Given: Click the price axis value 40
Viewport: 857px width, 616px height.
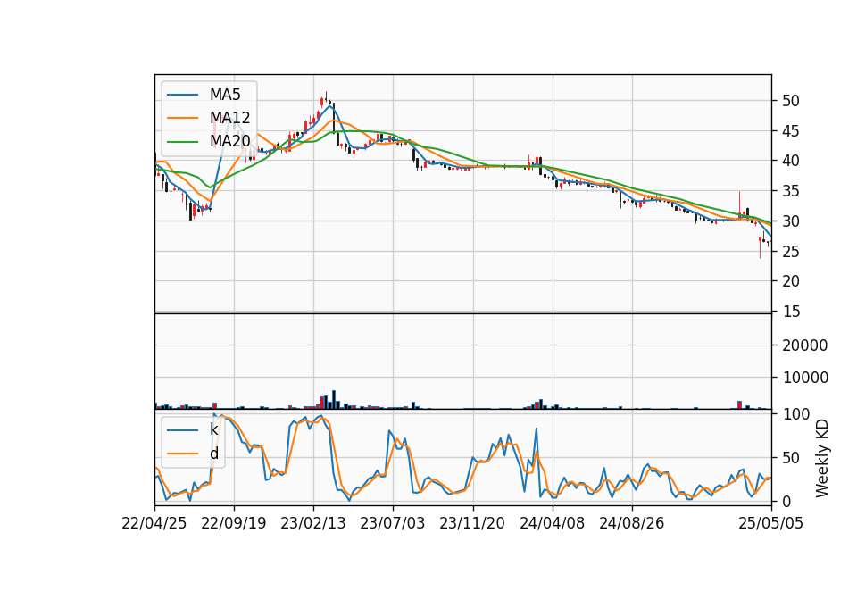Looking at the screenshot, I should [791, 162].
